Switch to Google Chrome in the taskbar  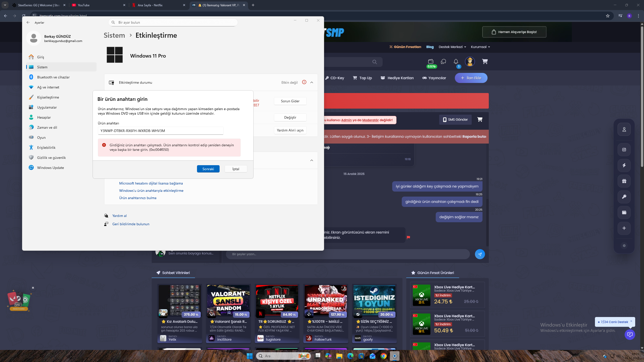(x=384, y=356)
